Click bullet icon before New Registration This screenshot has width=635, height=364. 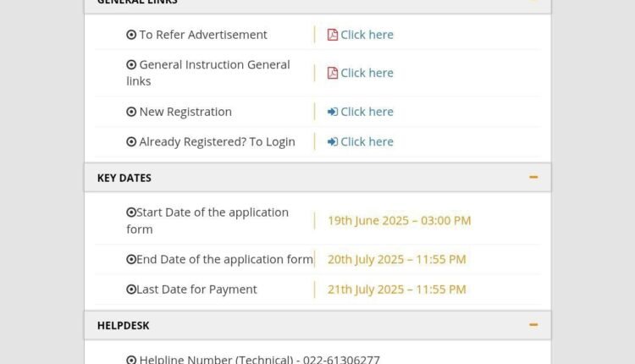131,112
